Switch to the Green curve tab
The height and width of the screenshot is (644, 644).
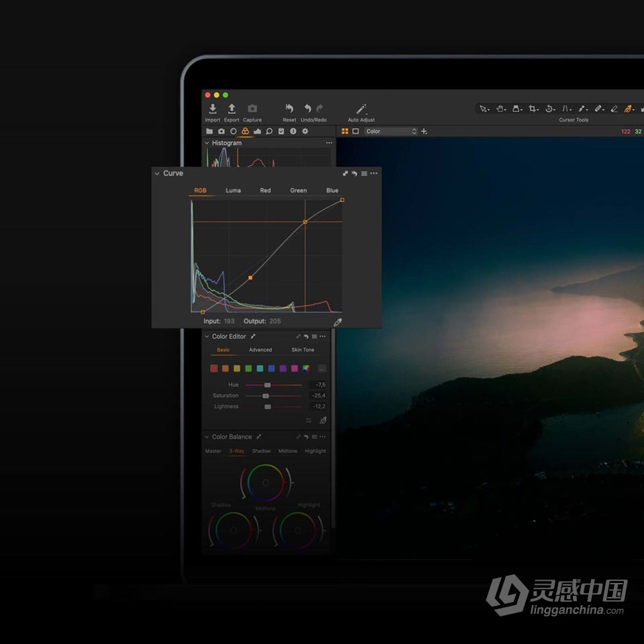pyautogui.click(x=298, y=191)
